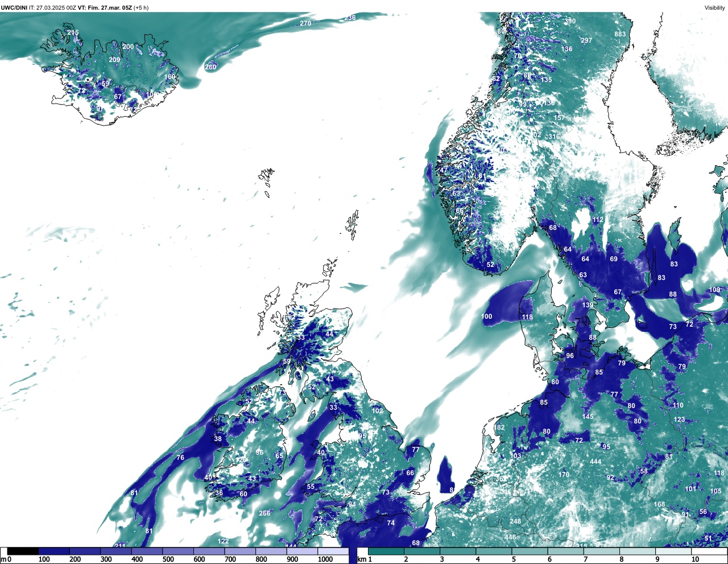Click the UWC/DINI model run header text
728x564 pixels.
coord(75,7)
